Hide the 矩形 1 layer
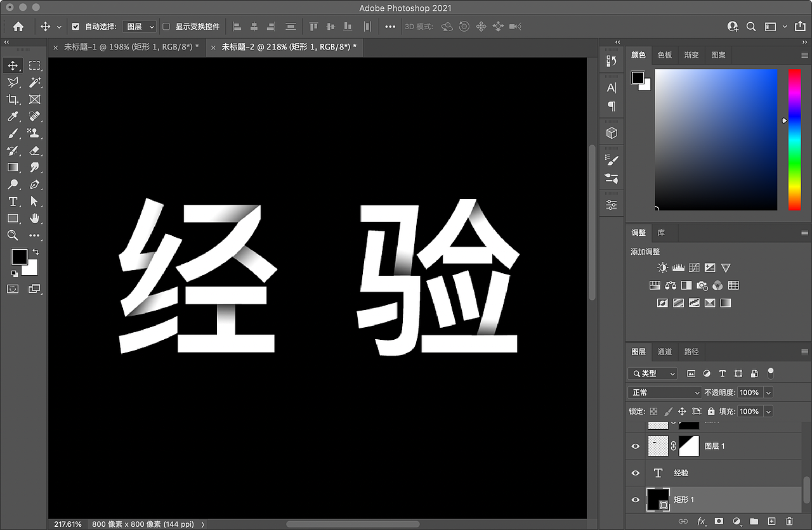The width and height of the screenshot is (812, 530). [x=635, y=500]
